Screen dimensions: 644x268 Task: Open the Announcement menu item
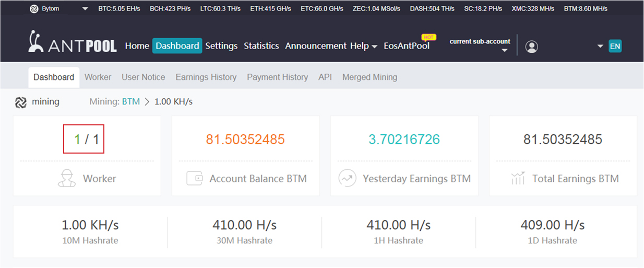[x=316, y=46]
